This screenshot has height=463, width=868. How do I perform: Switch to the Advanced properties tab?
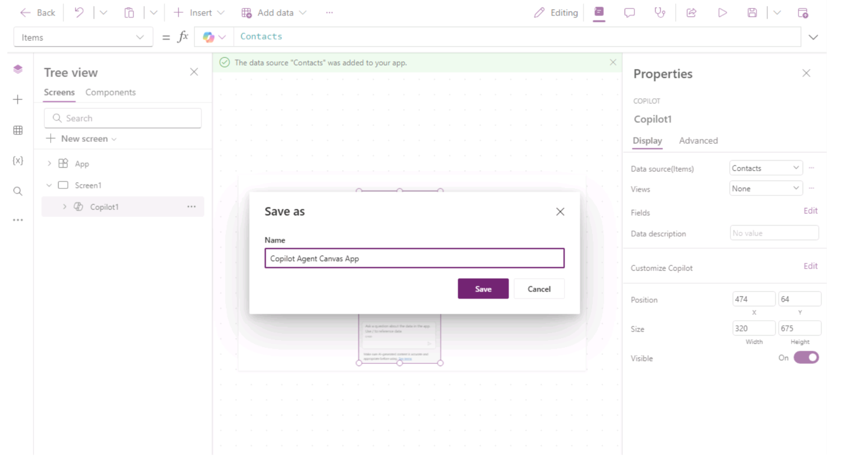click(698, 141)
